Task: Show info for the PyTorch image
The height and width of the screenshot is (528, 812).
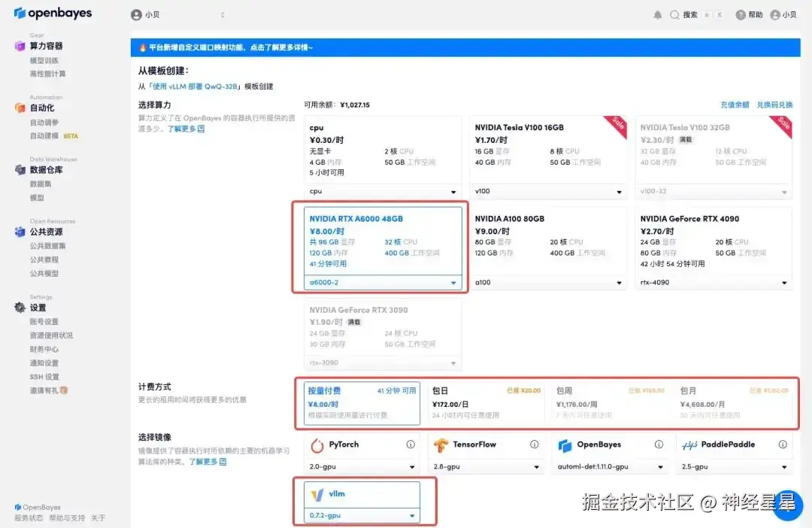Action: tap(411, 445)
